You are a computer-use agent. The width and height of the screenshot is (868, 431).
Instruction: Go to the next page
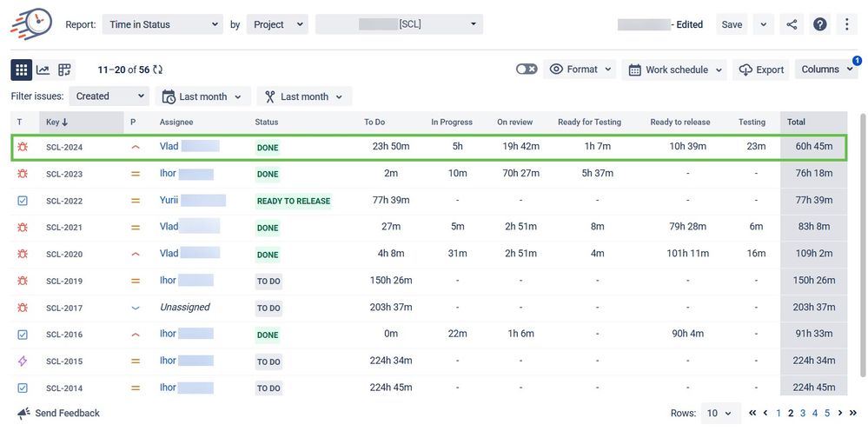click(x=840, y=413)
